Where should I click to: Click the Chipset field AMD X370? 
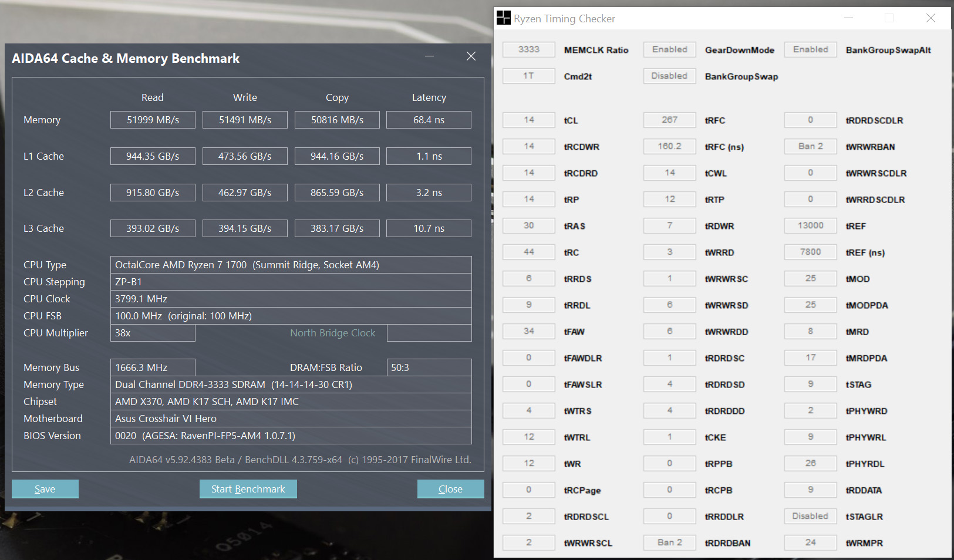(x=291, y=402)
